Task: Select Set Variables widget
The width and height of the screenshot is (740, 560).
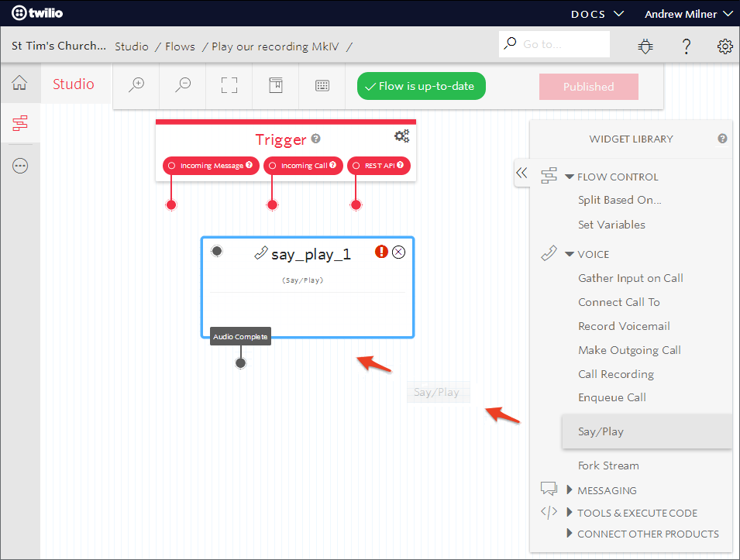Action: click(611, 225)
